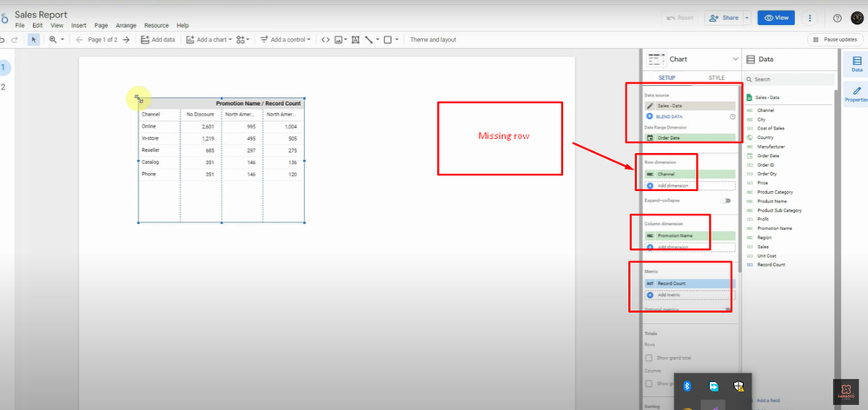The image size is (868, 410).
Task: Open the Arrange menu
Action: coord(126,25)
